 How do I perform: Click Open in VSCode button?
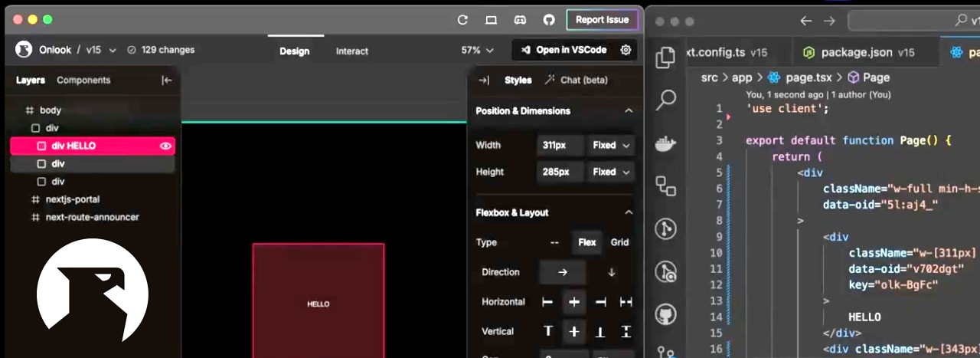pyautogui.click(x=563, y=50)
